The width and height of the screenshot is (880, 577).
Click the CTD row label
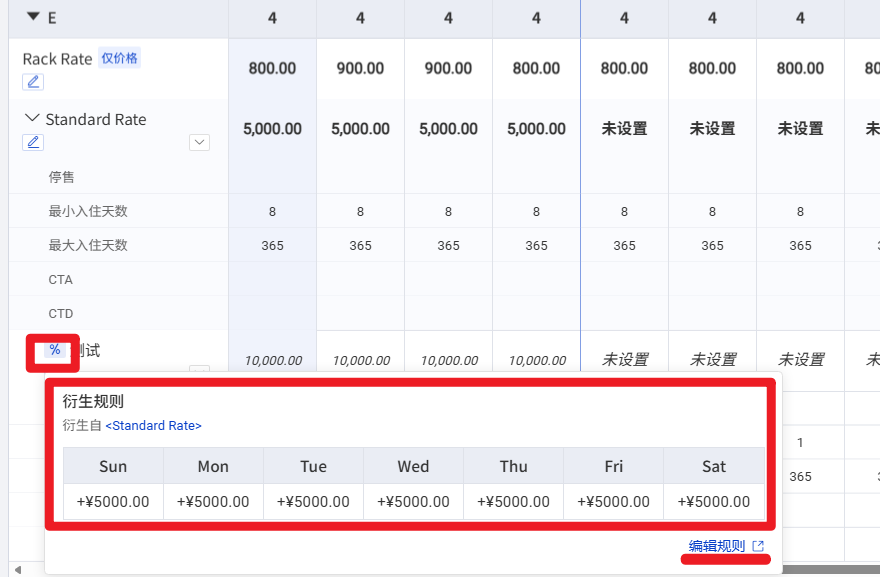pos(61,313)
